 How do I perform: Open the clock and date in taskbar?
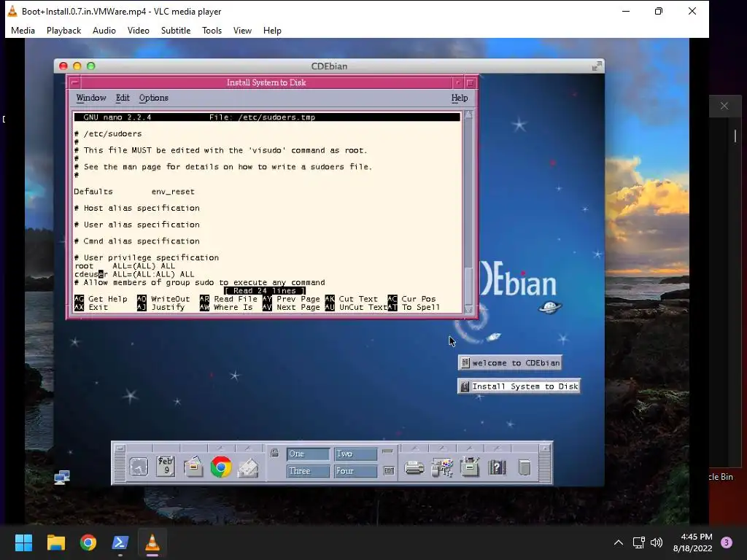click(x=693, y=542)
